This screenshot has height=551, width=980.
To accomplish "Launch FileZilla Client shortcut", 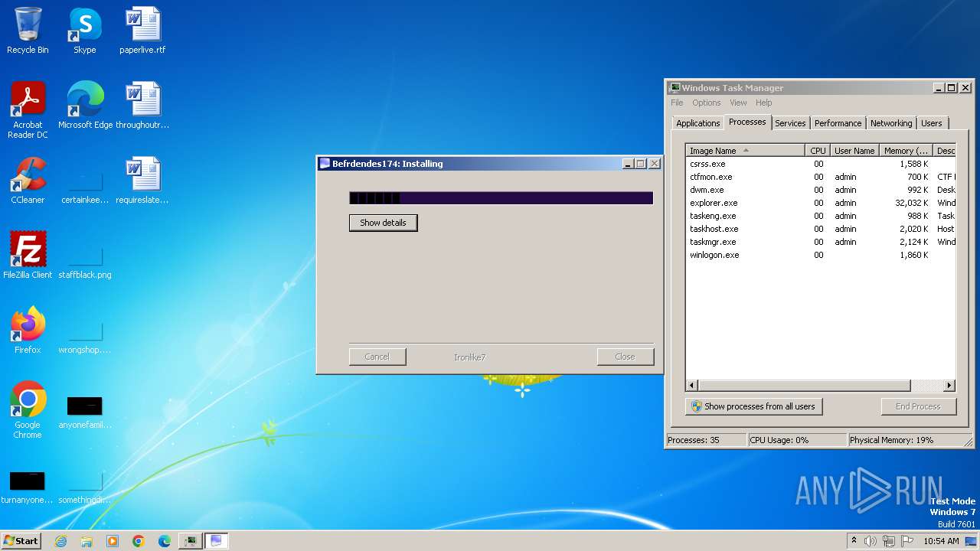I will [28, 256].
